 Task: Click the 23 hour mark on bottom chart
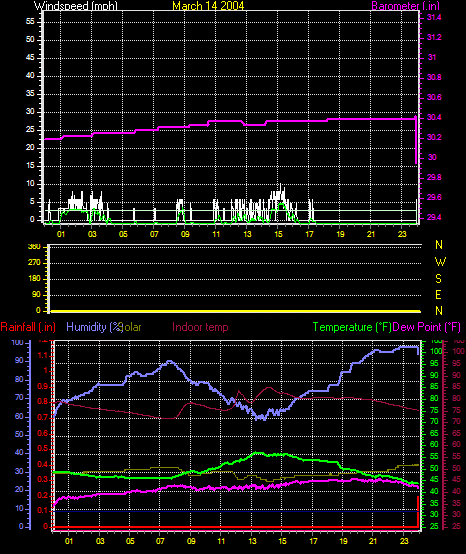[x=404, y=541]
